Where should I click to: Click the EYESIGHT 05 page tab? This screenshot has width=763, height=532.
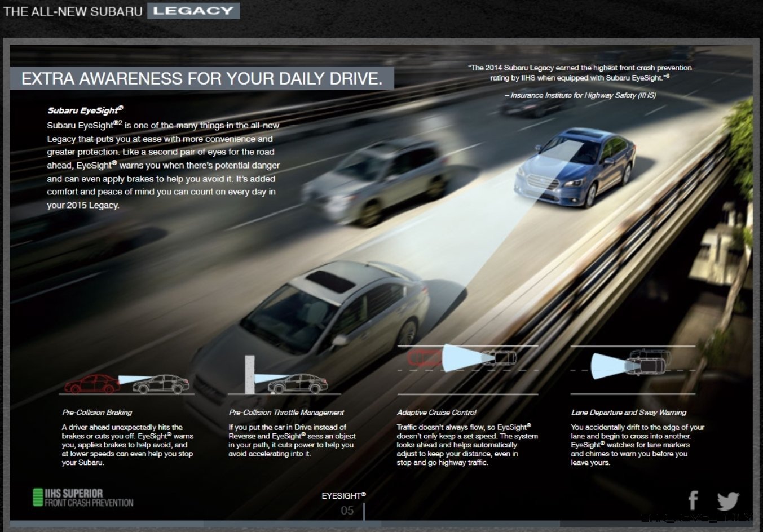(x=344, y=504)
